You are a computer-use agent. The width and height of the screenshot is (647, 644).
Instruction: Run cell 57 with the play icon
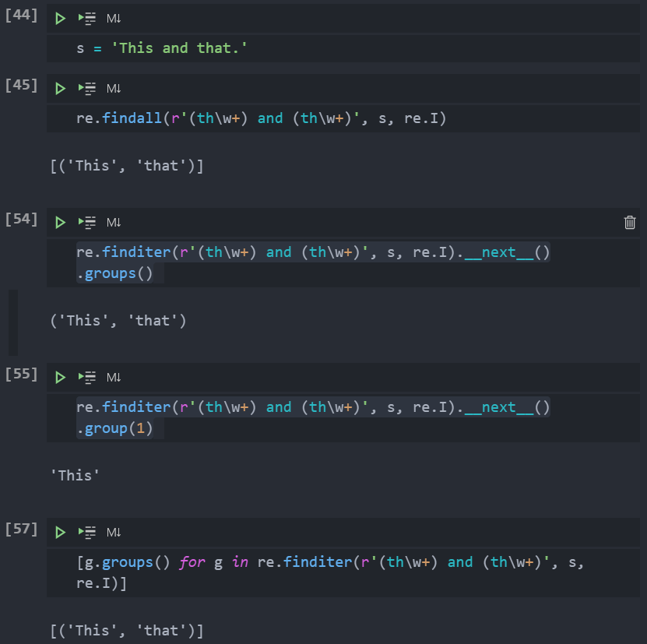60,532
